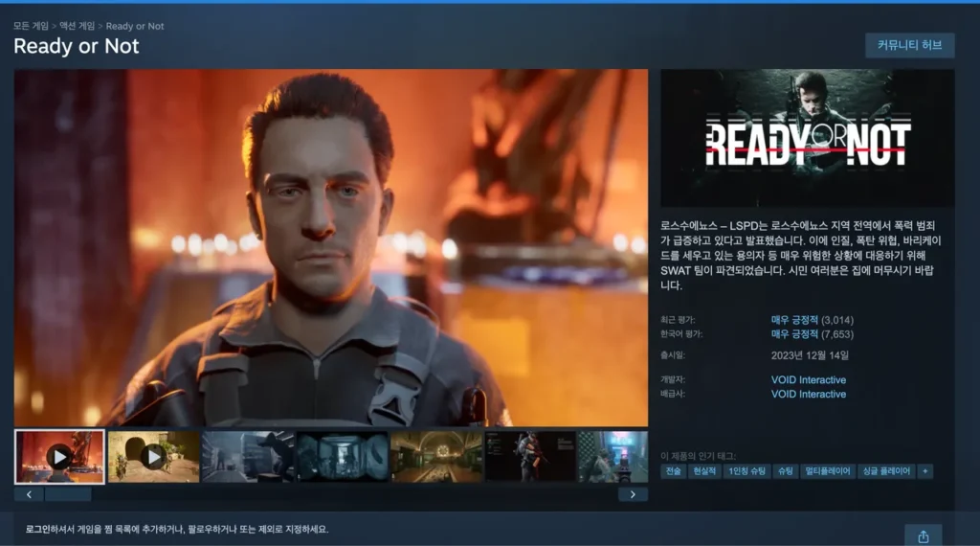The width and height of the screenshot is (980, 546).
Task: Click the Ready or Not breadcrumb link
Action: pyautogui.click(x=134, y=26)
